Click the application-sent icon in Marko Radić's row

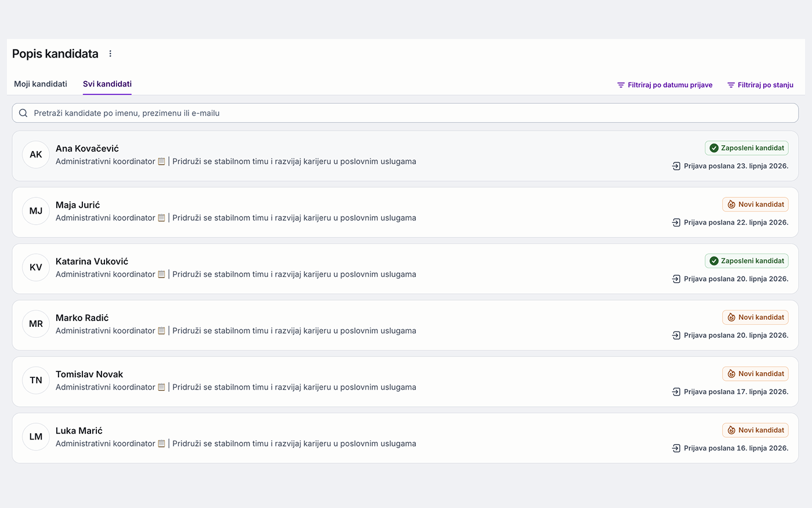pyautogui.click(x=676, y=335)
